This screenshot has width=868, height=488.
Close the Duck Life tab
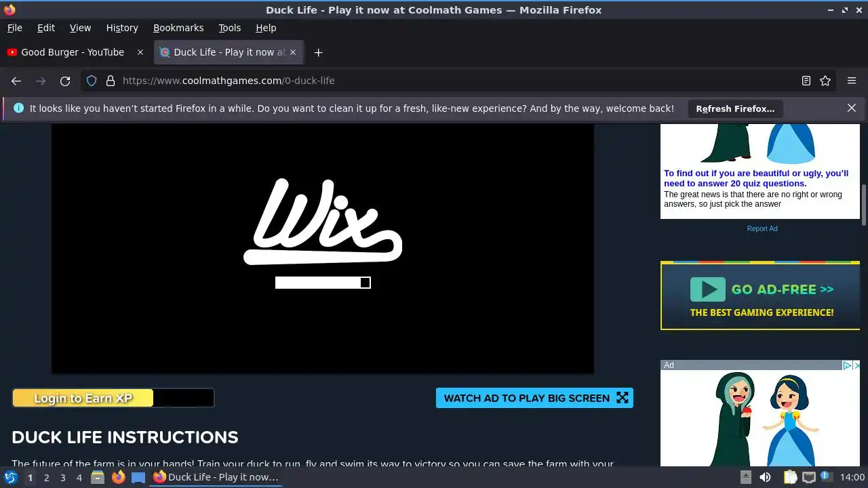294,52
